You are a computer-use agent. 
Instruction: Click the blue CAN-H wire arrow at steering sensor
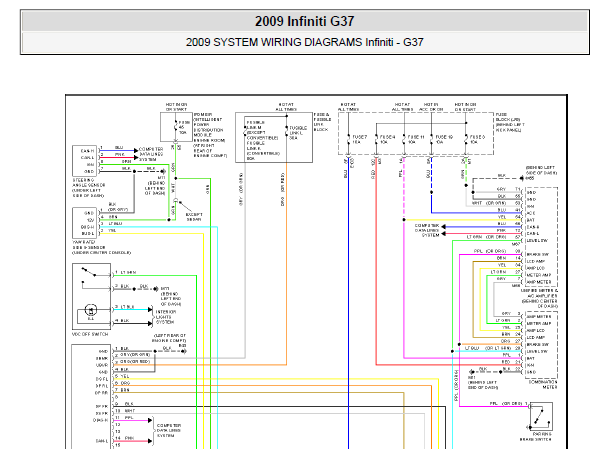(136, 150)
